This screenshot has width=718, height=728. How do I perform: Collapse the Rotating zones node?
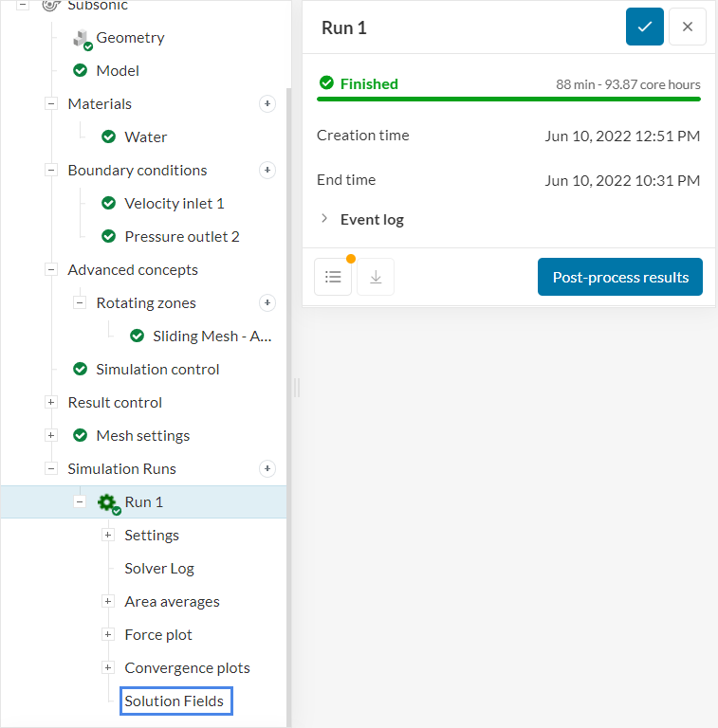pos(80,302)
